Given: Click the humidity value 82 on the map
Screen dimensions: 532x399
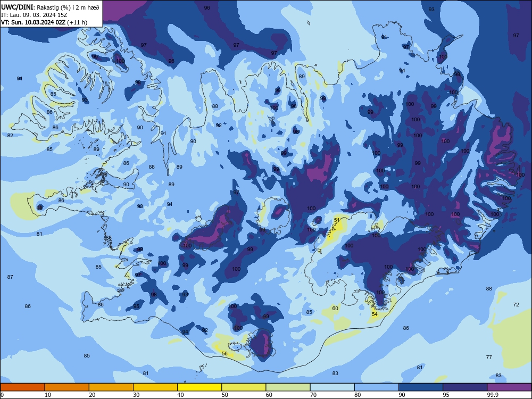Looking at the screenshot, I should pyautogui.click(x=10, y=135).
